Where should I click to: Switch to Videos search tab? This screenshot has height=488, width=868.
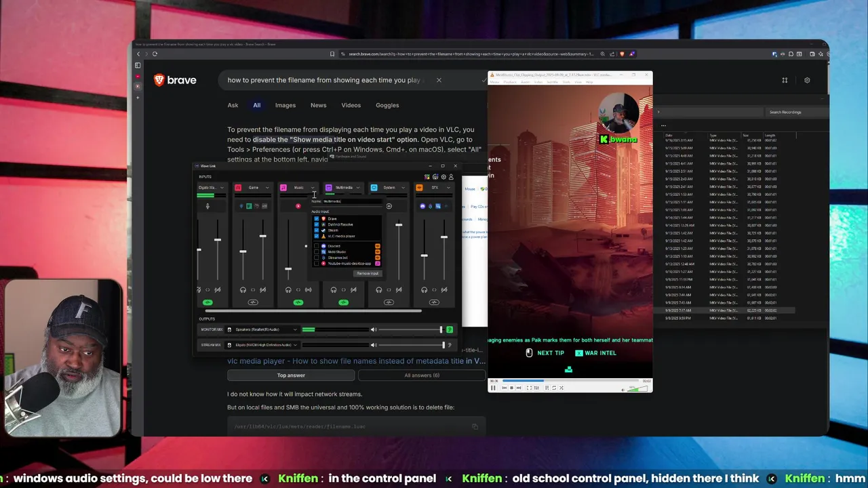[x=351, y=105]
